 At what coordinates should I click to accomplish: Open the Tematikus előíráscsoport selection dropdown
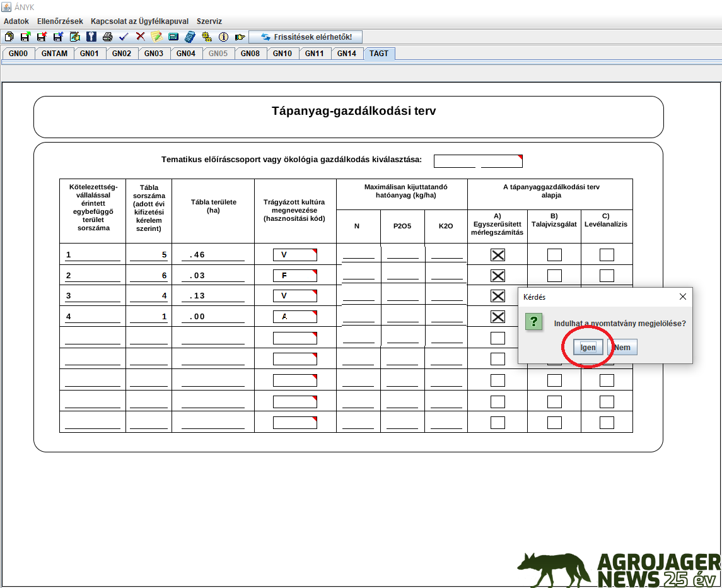[x=478, y=161]
